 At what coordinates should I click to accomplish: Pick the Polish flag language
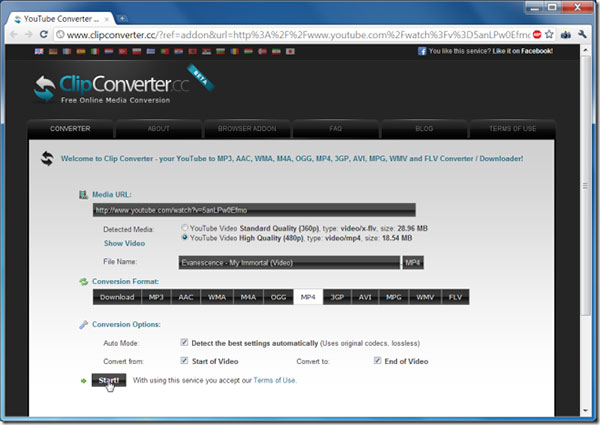coord(137,51)
